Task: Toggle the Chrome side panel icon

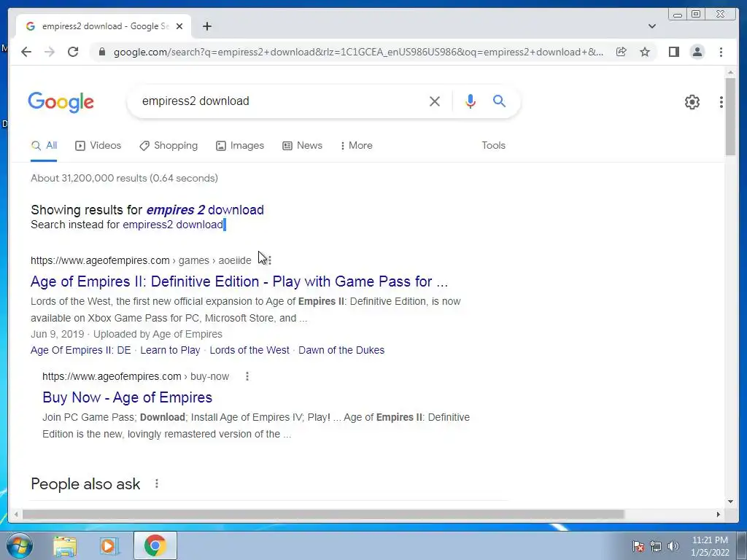Action: pyautogui.click(x=673, y=52)
